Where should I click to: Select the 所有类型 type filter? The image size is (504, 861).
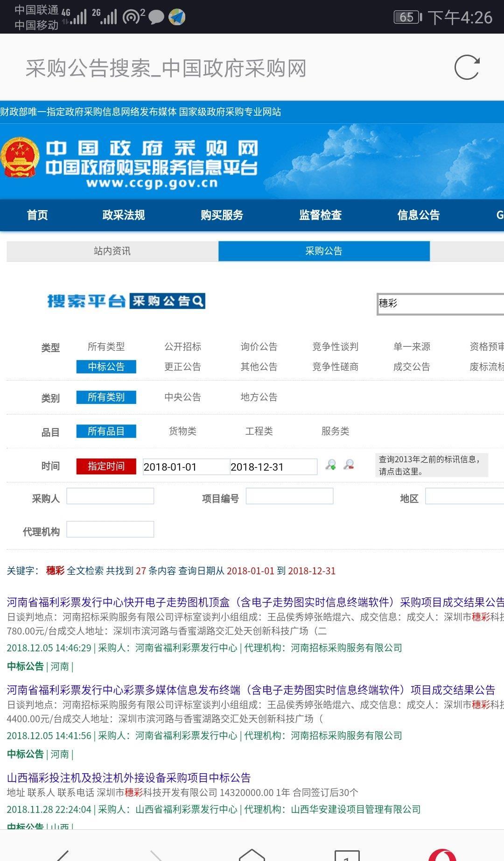tap(106, 346)
